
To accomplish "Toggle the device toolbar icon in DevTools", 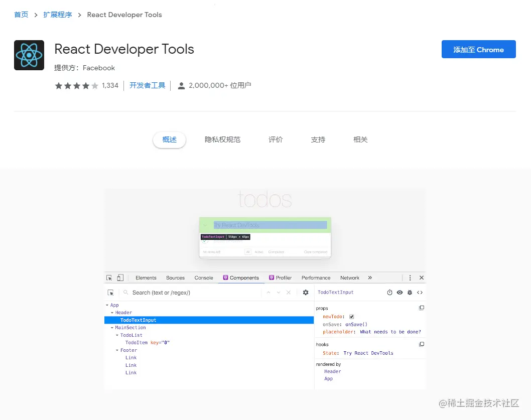I will click(120, 278).
